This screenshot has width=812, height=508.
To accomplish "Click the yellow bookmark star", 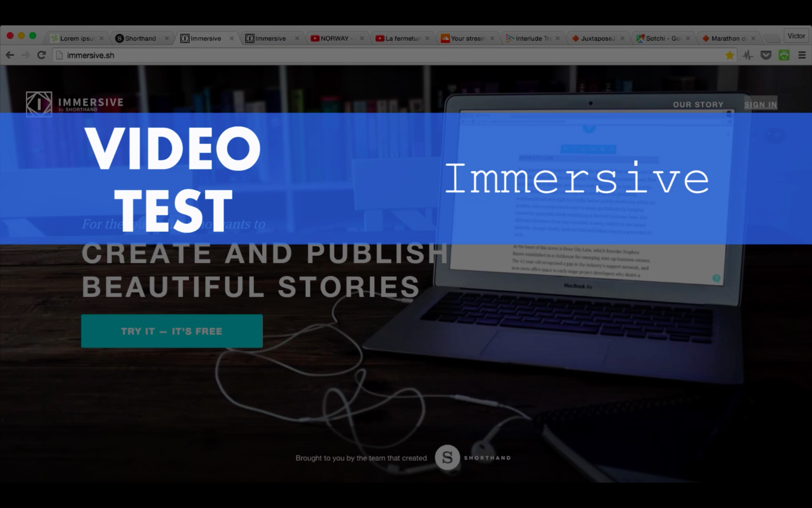I will tap(730, 55).
